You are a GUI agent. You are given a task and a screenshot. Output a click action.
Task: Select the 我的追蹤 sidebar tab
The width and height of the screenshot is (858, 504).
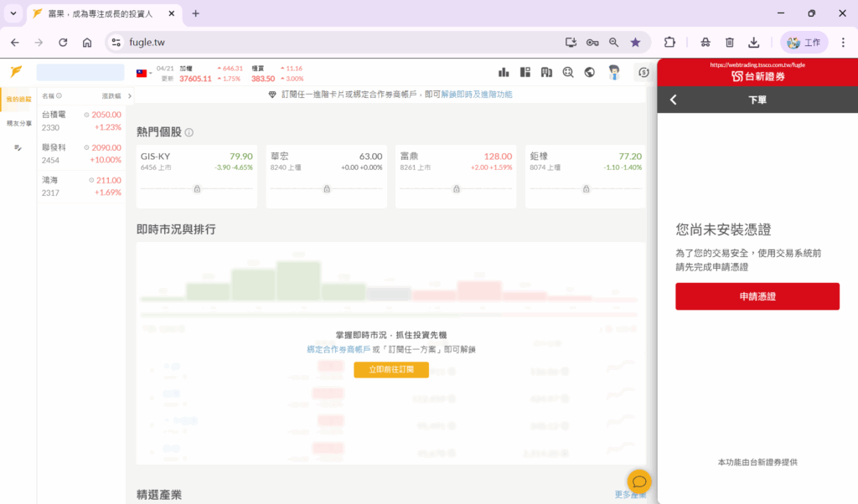click(x=18, y=100)
